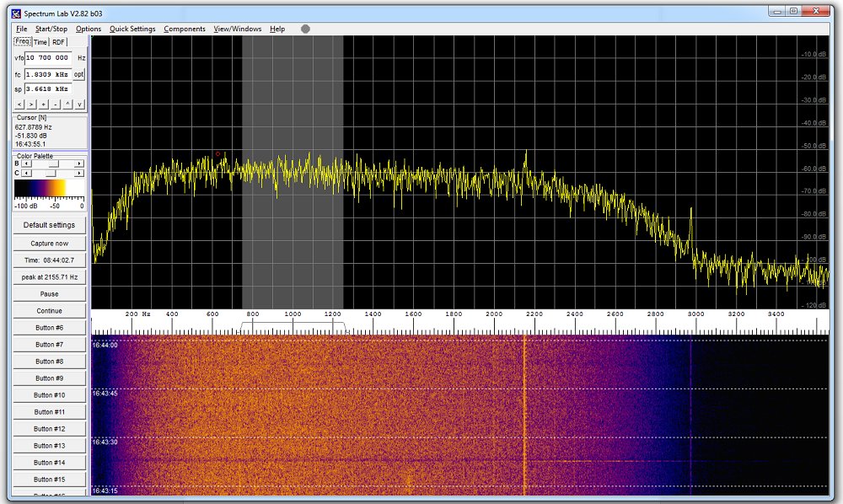Click Button #8
843x504 pixels.
(x=50, y=362)
